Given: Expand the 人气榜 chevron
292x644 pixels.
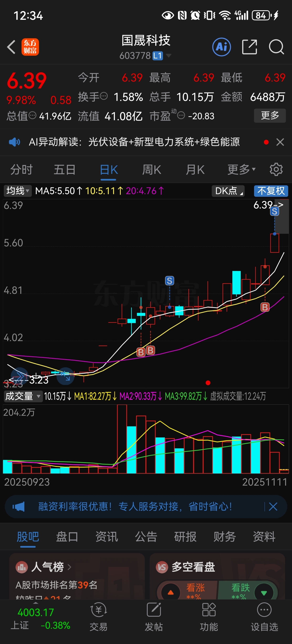Looking at the screenshot, I should point(69,567).
